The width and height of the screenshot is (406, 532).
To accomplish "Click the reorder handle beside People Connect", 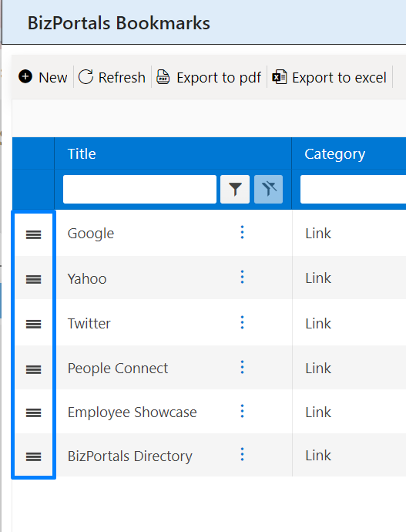I will point(34,369).
